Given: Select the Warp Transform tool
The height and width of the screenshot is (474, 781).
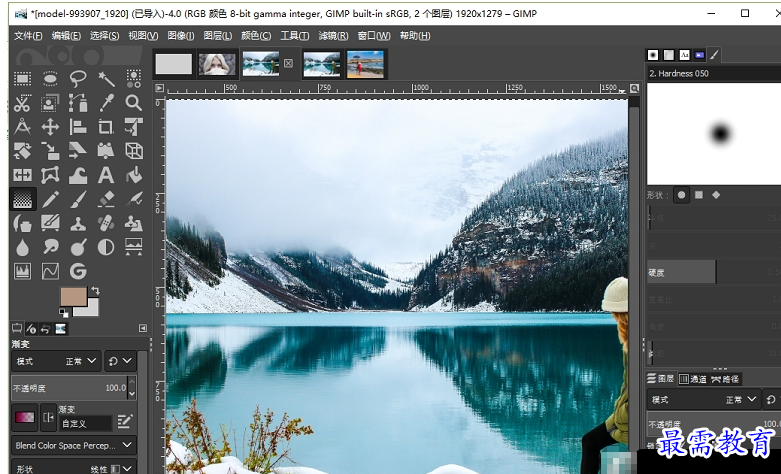Looking at the screenshot, I should point(78,175).
